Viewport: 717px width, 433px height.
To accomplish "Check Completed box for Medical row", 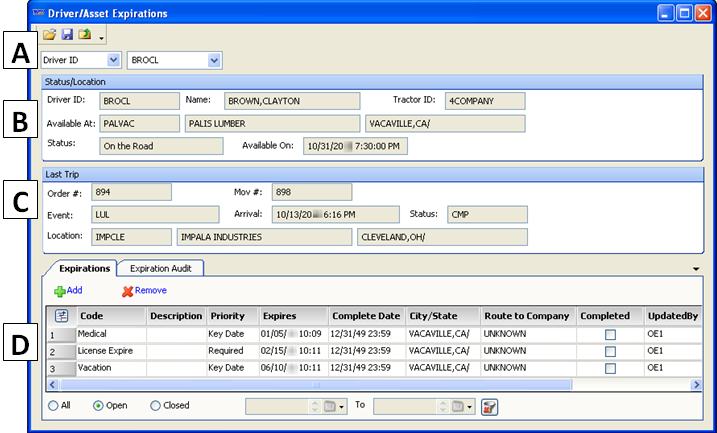I will click(x=610, y=334).
